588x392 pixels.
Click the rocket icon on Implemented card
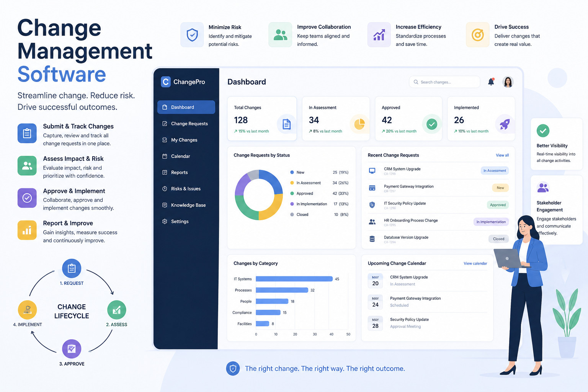click(505, 124)
